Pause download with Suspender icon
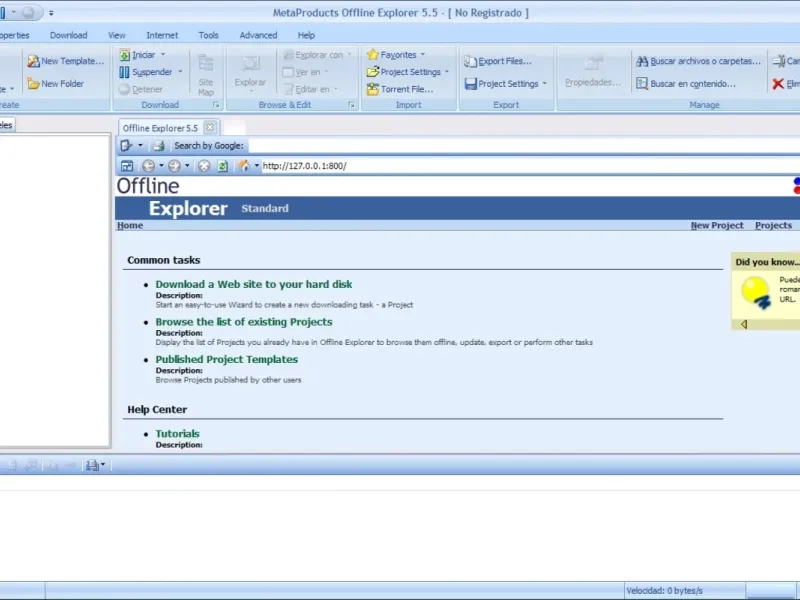This screenshot has height=600, width=800. point(124,72)
